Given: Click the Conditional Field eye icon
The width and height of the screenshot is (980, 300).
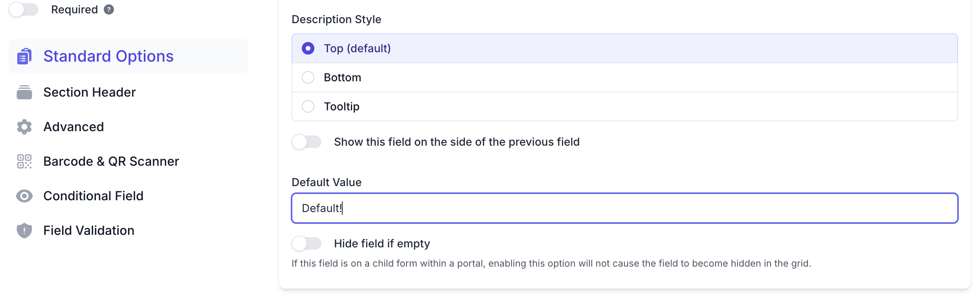Looking at the screenshot, I should click(x=24, y=196).
